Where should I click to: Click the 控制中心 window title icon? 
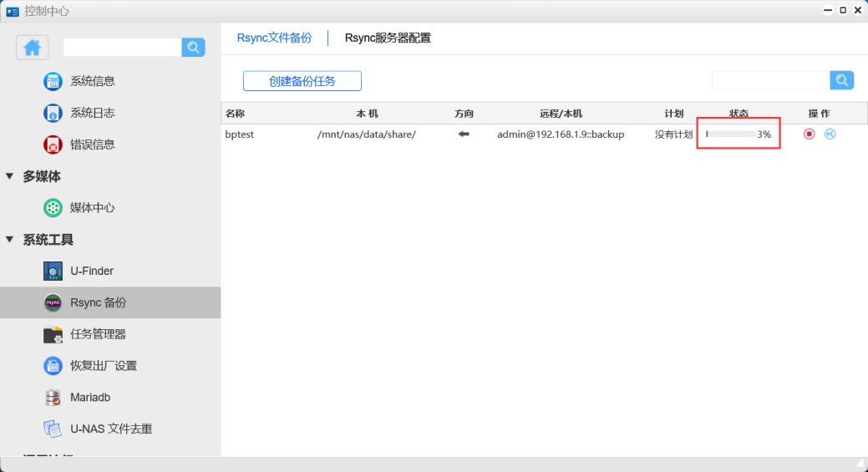click(x=13, y=11)
